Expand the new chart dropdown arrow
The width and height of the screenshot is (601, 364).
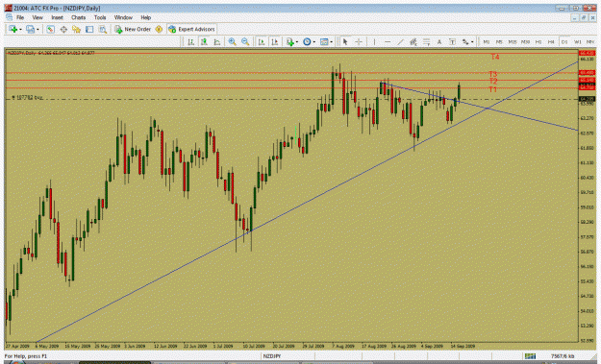20,30
